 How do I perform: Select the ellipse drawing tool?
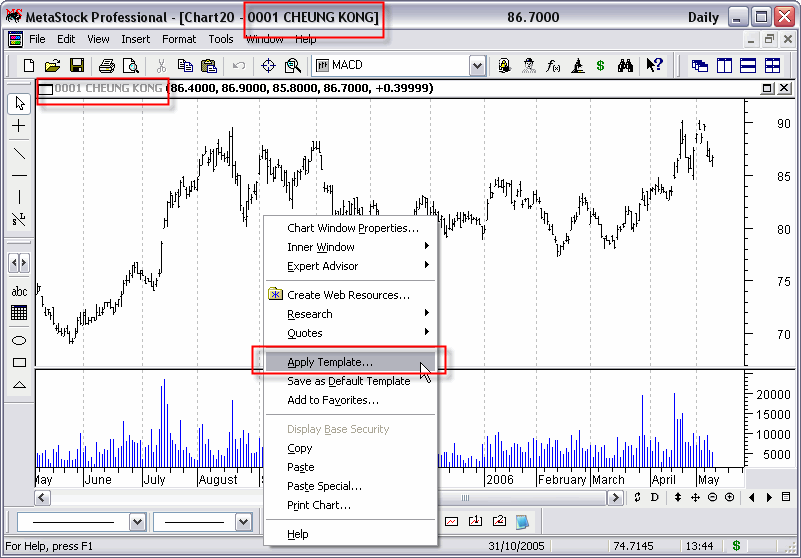[19, 340]
